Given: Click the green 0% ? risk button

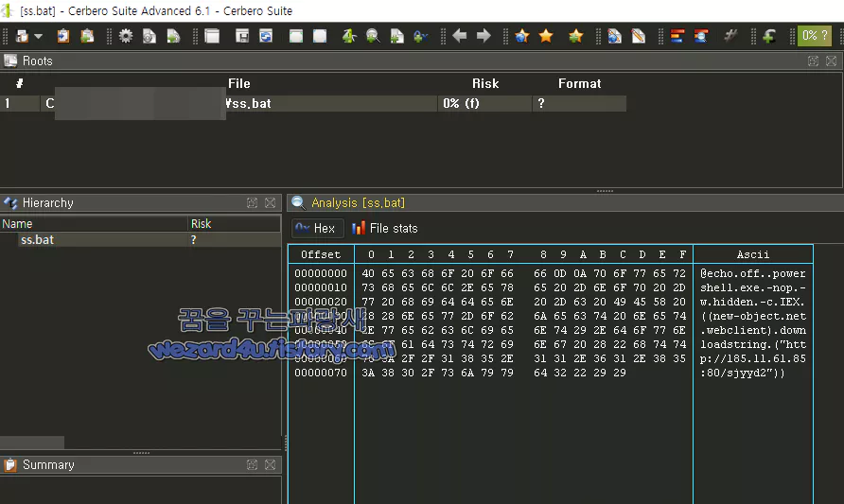Looking at the screenshot, I should tap(815, 36).
